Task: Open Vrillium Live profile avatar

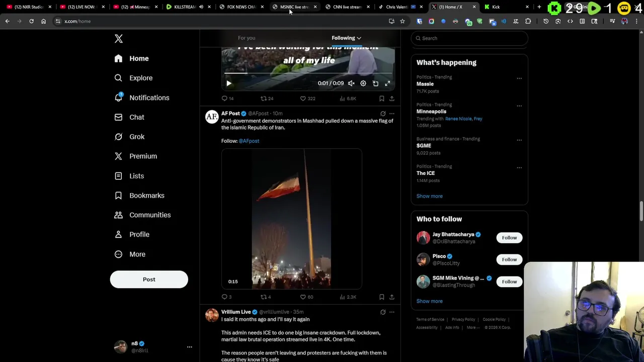Action: tap(212, 315)
